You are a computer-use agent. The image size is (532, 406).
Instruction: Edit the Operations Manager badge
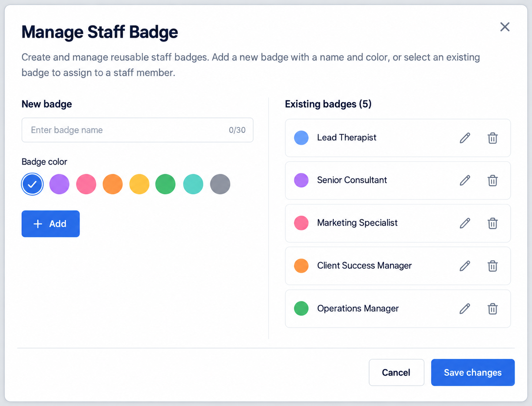(x=465, y=309)
